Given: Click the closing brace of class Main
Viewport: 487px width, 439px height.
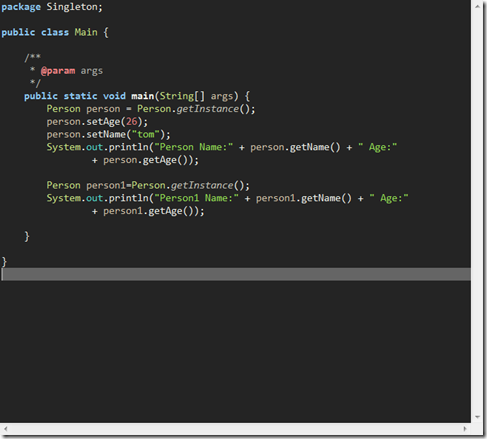Looking at the screenshot, I should pyautogui.click(x=4, y=262).
